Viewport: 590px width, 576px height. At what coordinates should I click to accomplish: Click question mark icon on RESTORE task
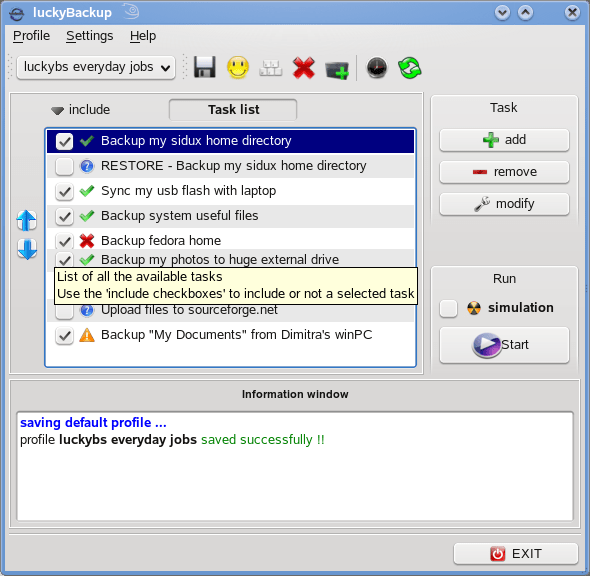tap(87, 166)
